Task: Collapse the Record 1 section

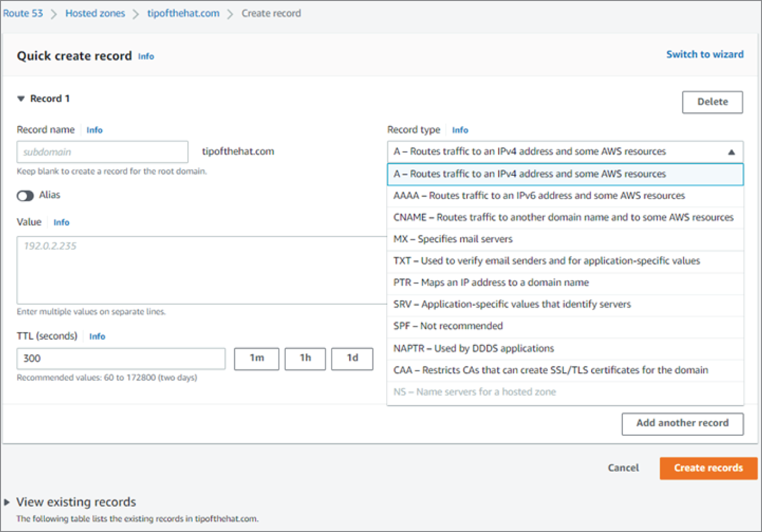Action: pos(21,99)
